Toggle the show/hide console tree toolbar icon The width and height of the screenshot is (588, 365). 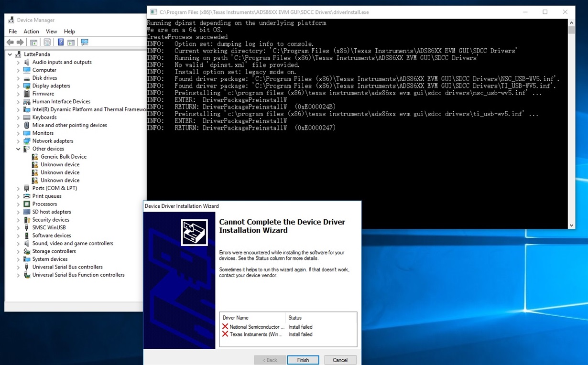[33, 42]
